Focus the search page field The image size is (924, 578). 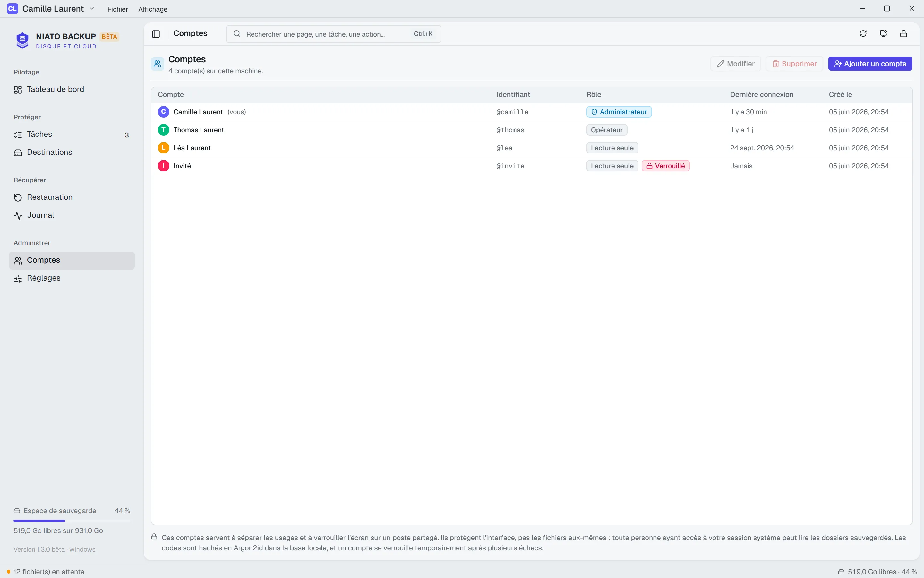(333, 34)
